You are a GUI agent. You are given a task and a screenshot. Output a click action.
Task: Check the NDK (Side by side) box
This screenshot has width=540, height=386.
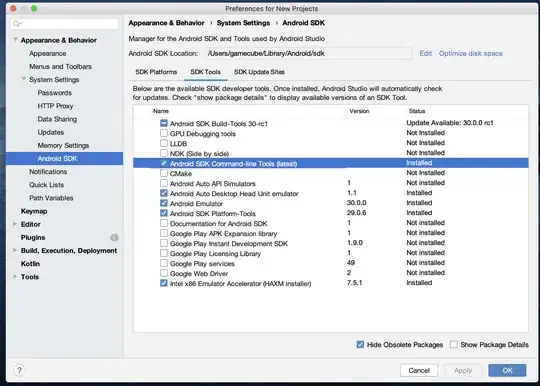[164, 153]
